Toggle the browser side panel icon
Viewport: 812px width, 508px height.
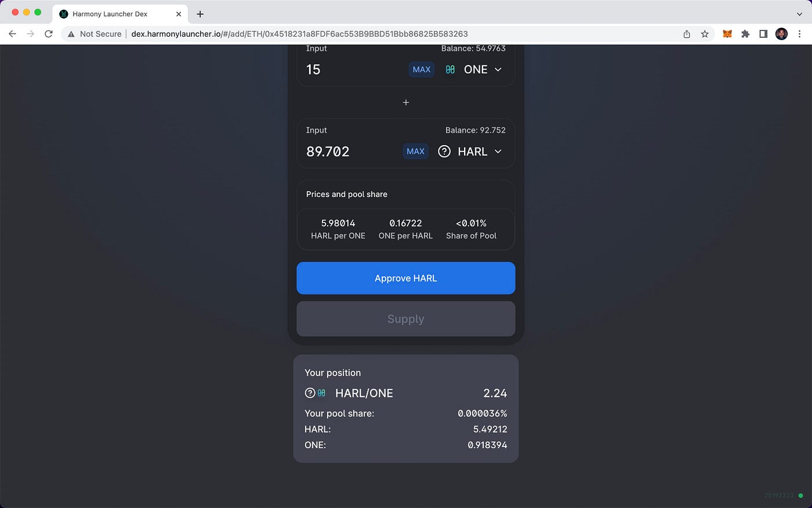click(x=763, y=34)
